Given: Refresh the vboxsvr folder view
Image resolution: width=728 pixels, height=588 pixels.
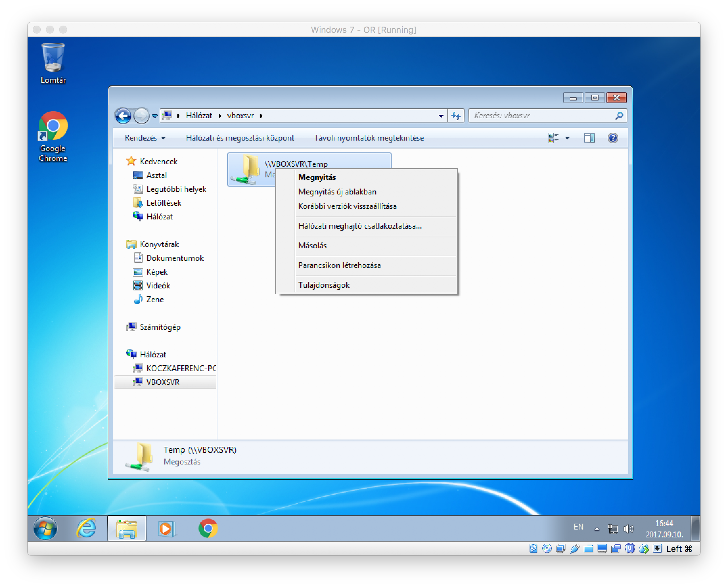Looking at the screenshot, I should (x=456, y=116).
